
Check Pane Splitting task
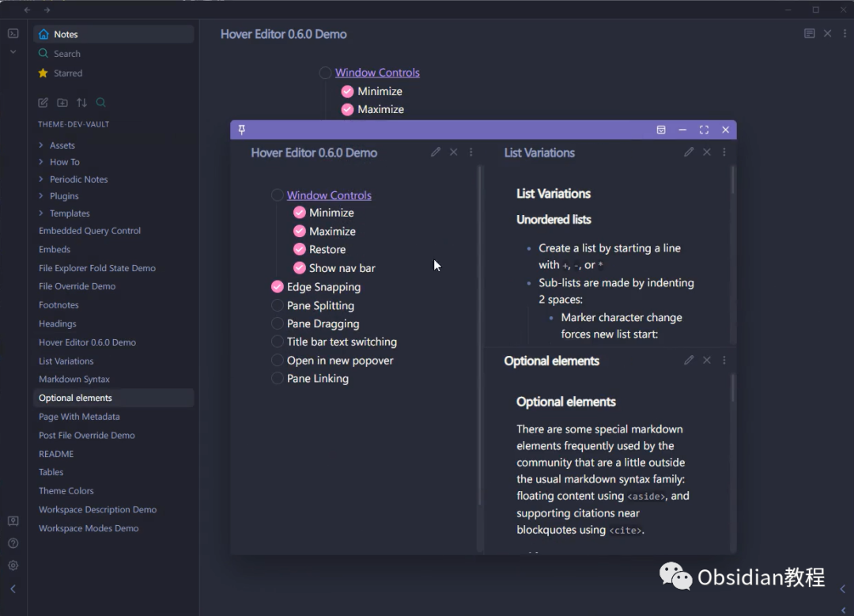278,305
